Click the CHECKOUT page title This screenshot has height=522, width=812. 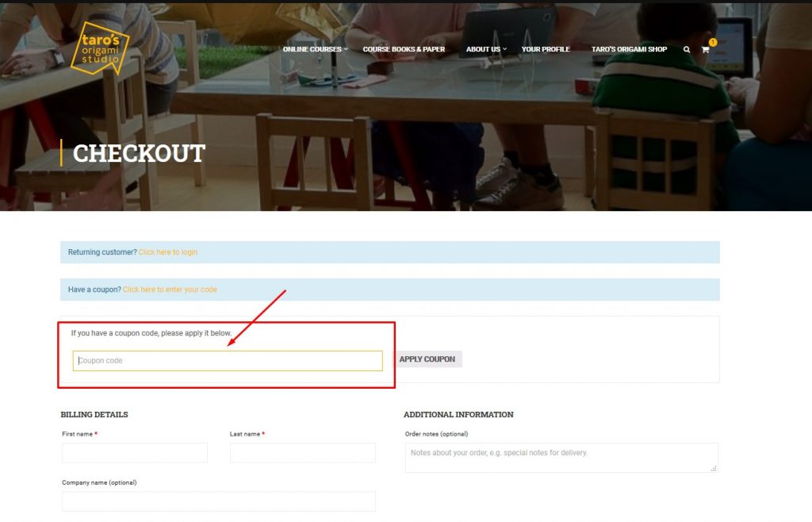pyautogui.click(x=139, y=153)
